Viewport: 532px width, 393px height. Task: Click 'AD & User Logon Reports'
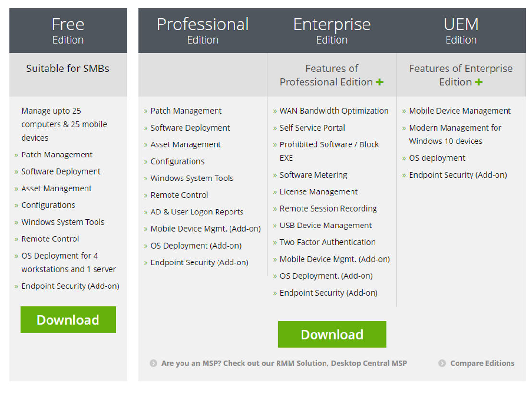click(x=197, y=212)
